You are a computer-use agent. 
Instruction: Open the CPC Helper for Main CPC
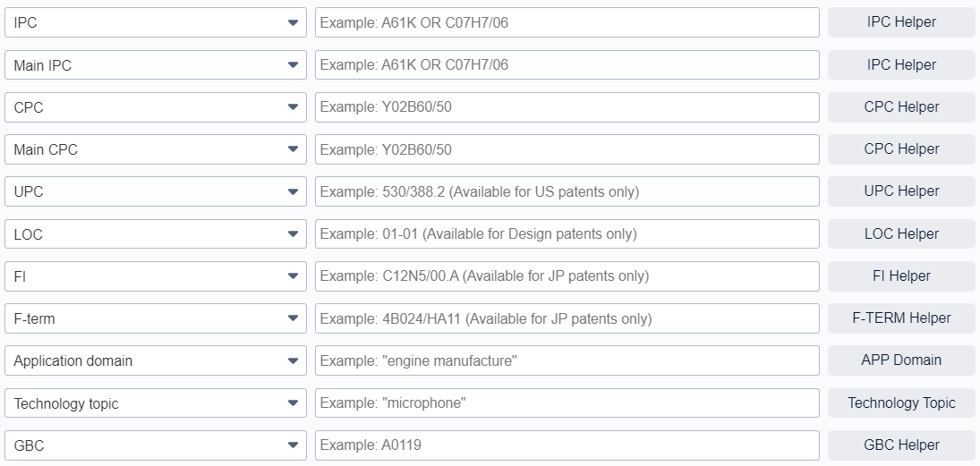901,149
